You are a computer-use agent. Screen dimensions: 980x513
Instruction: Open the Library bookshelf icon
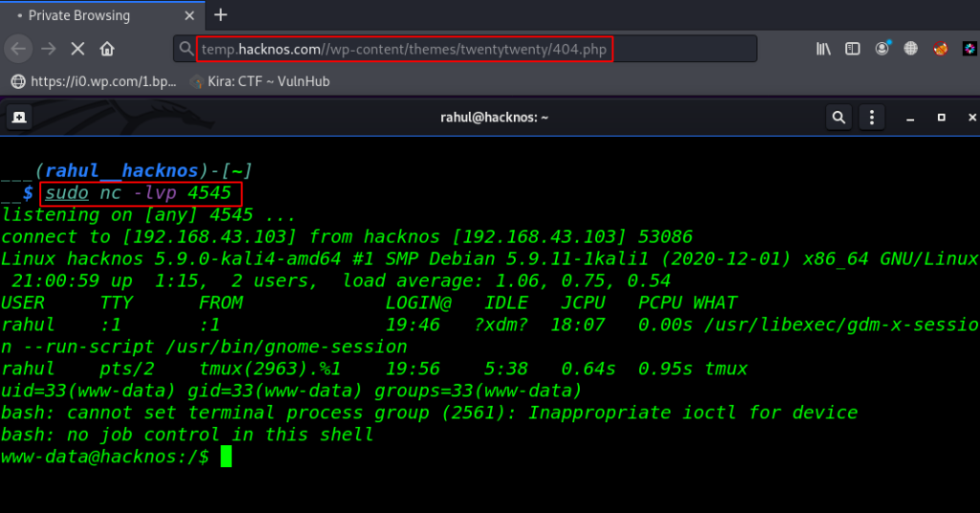click(823, 49)
